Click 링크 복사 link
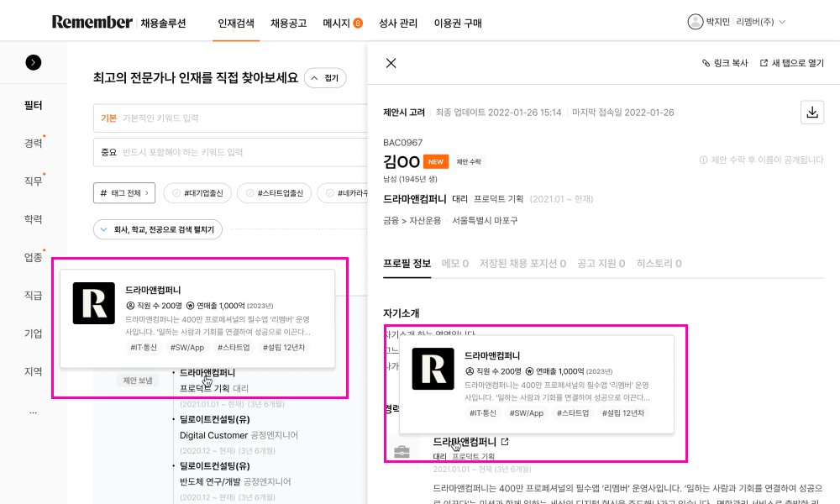Screen dimensions: 840x504 (x=725, y=63)
